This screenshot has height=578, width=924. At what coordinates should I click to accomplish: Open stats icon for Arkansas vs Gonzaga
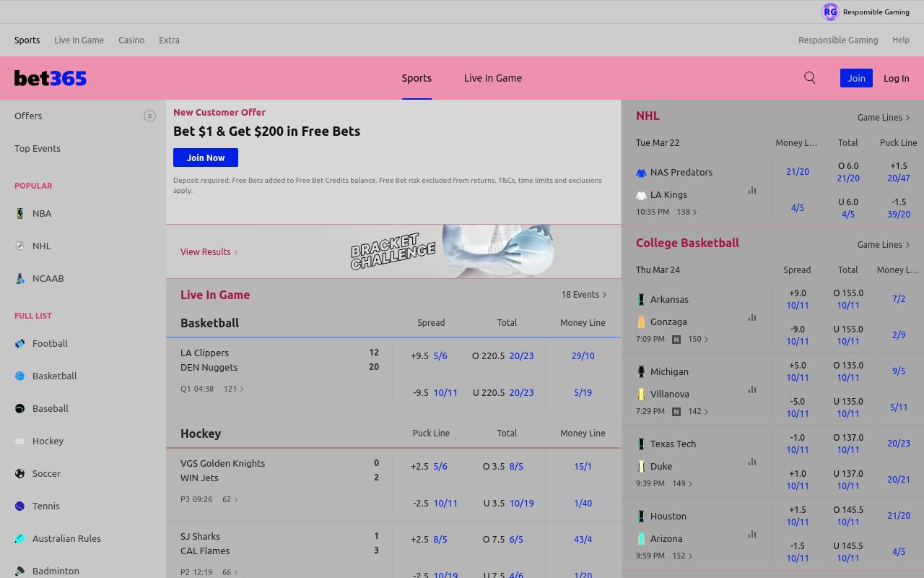pos(752,317)
